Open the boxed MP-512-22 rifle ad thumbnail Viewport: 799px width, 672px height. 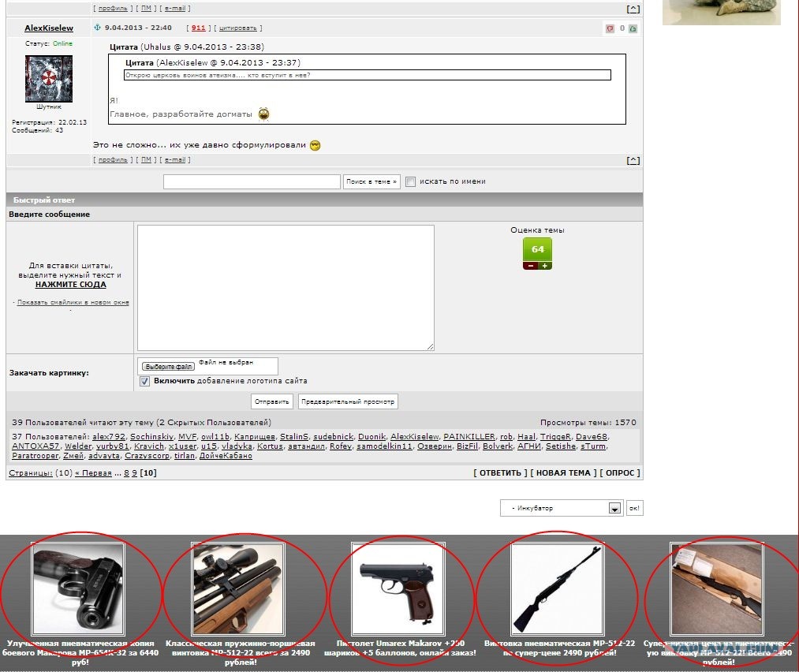coord(717,588)
